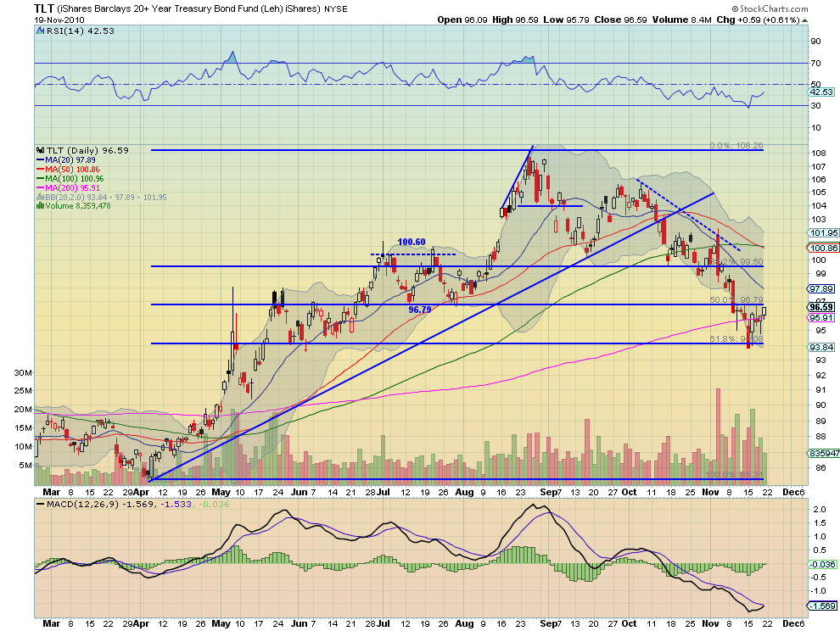Click the 97.89 price tag on right axis
840x631 pixels.
[821, 289]
